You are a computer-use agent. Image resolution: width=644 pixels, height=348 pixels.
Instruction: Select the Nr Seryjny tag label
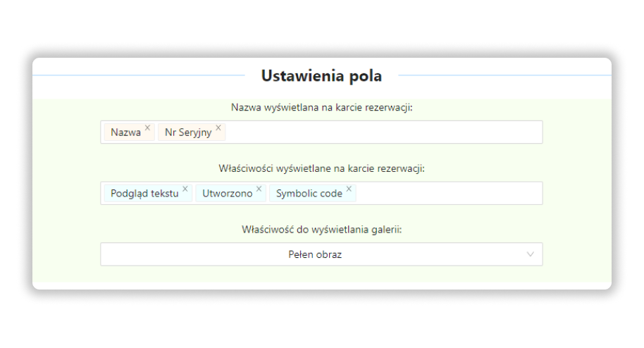(188, 132)
